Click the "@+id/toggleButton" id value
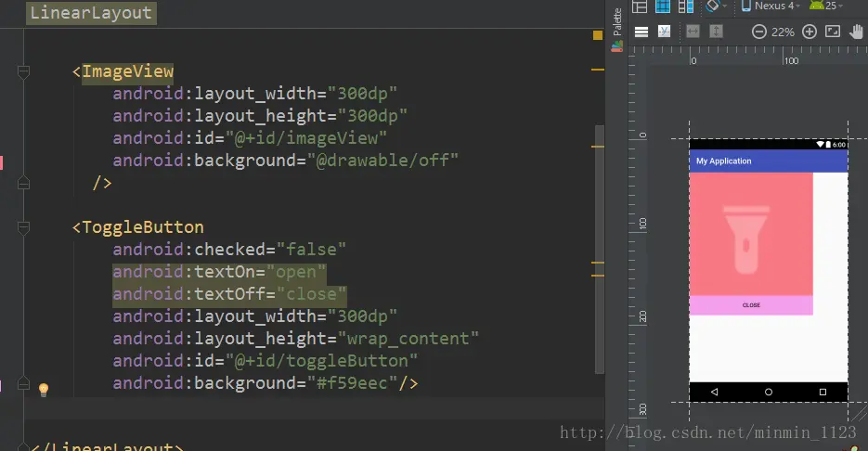Image resolution: width=868 pixels, height=451 pixels. [321, 361]
